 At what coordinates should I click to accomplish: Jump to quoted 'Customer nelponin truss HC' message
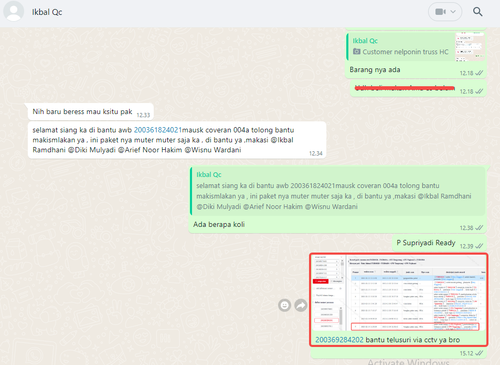401,47
